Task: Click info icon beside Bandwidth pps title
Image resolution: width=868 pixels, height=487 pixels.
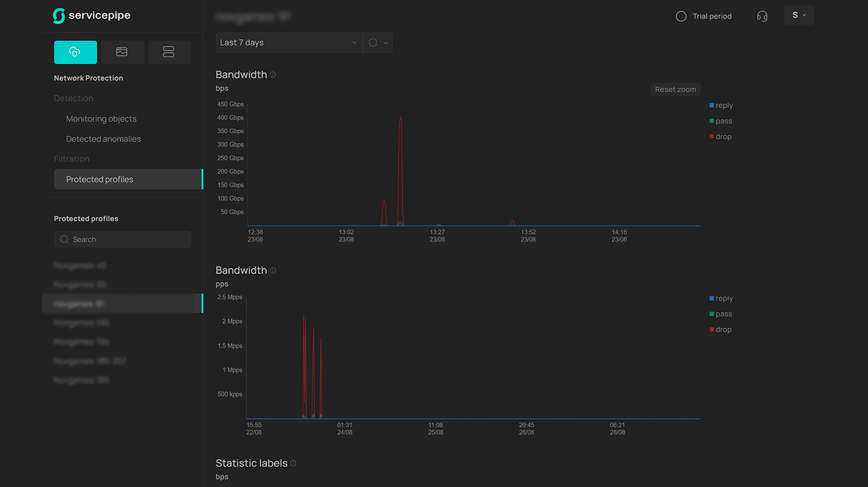Action: click(x=273, y=271)
